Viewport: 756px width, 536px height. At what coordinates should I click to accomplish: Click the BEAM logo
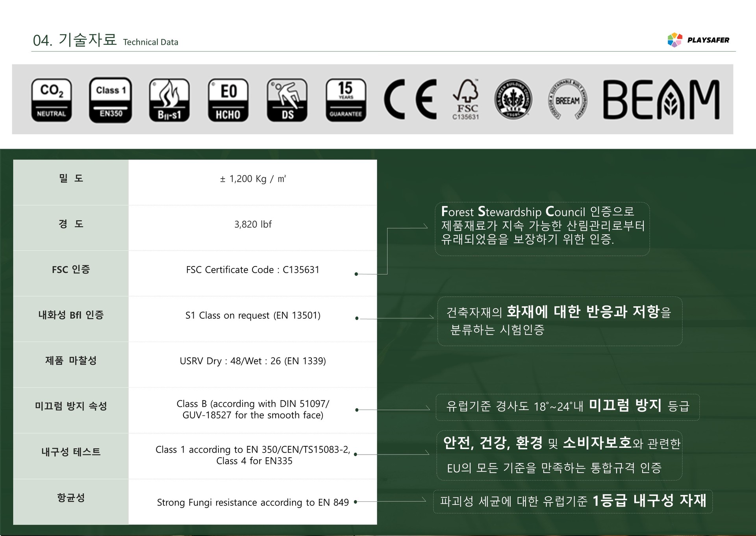coord(661,100)
